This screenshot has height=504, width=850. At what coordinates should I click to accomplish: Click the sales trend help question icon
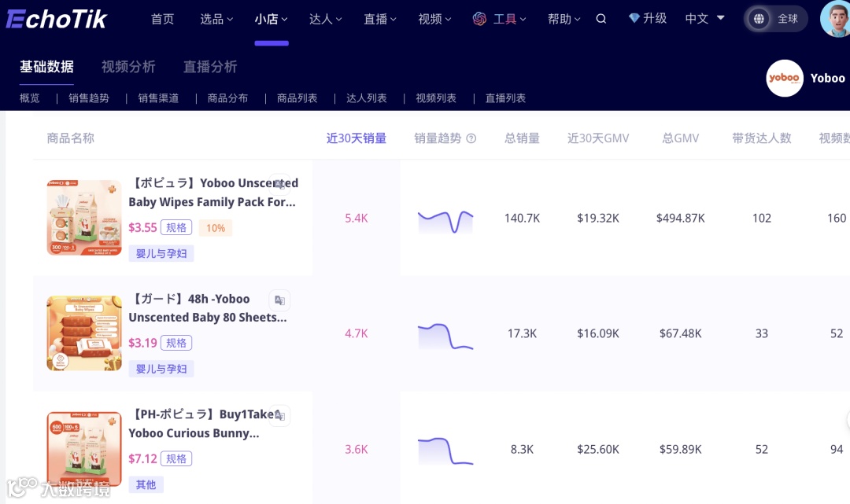coord(471,138)
